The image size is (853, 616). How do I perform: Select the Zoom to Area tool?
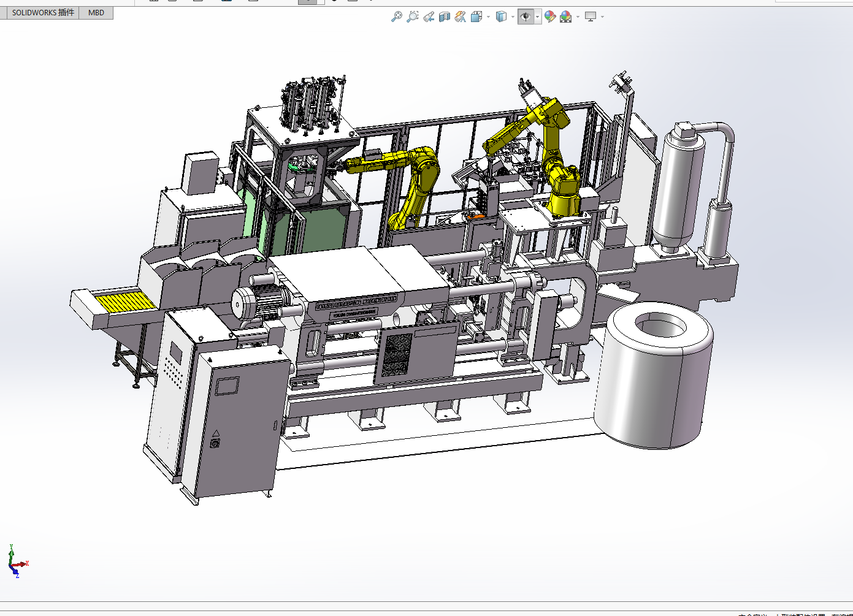(x=413, y=17)
